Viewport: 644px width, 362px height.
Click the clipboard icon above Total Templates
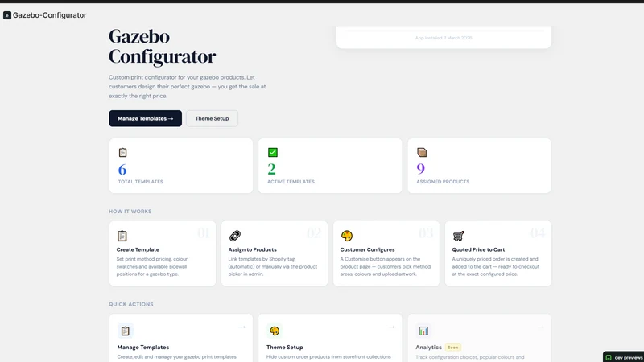(x=123, y=152)
